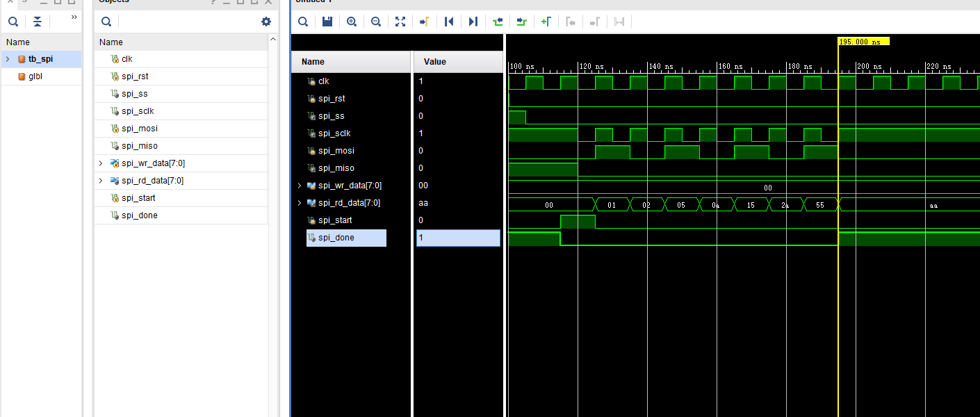Select the spi_sclk signal row in the waveform
The height and width of the screenshot is (417, 980).
coord(334,133)
